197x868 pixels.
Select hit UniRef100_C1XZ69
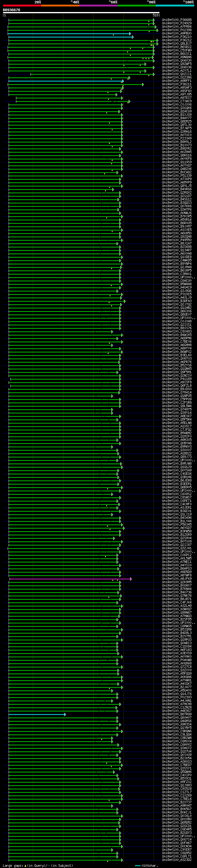(177, 796)
